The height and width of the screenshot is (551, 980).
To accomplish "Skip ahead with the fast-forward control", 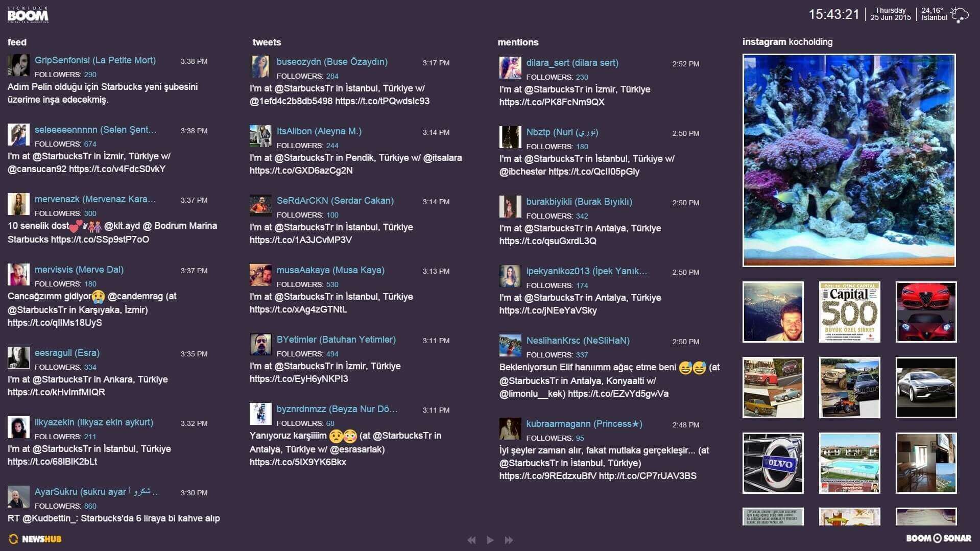I will (x=509, y=540).
